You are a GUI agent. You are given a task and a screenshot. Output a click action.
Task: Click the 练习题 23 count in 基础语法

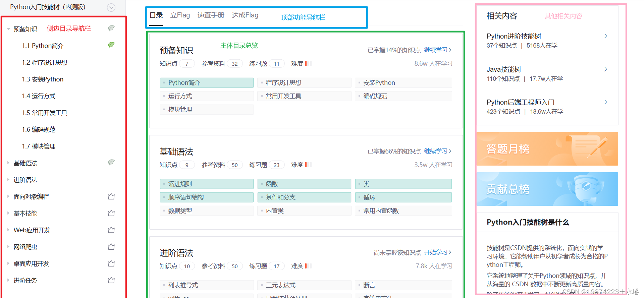[277, 165]
